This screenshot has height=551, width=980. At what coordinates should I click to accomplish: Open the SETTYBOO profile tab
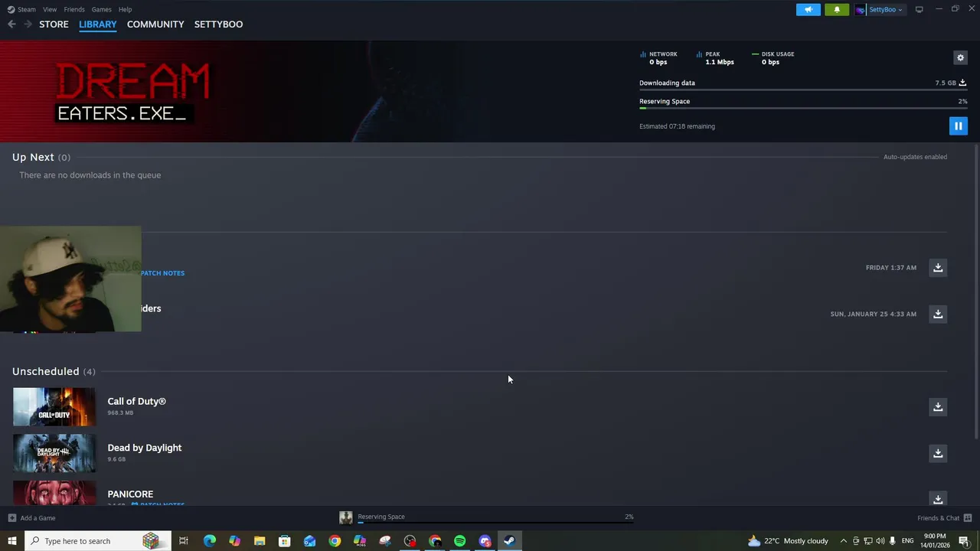coord(218,24)
